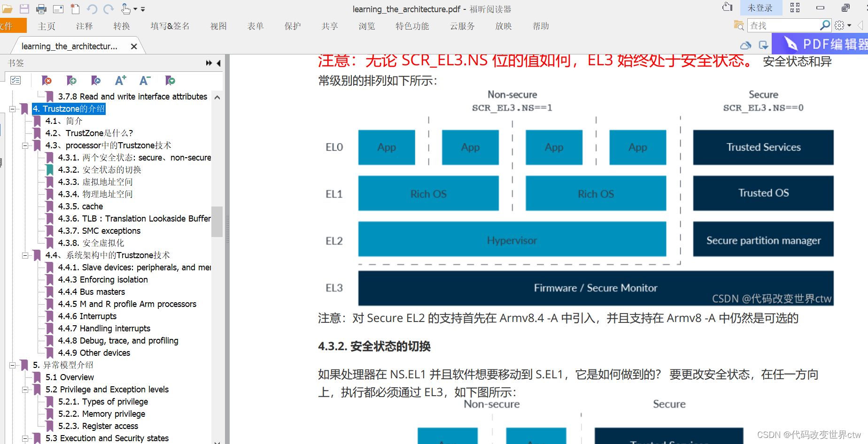Viewport: 868px width, 444px height.
Task: Click the email envelope icon
Action: click(58, 9)
